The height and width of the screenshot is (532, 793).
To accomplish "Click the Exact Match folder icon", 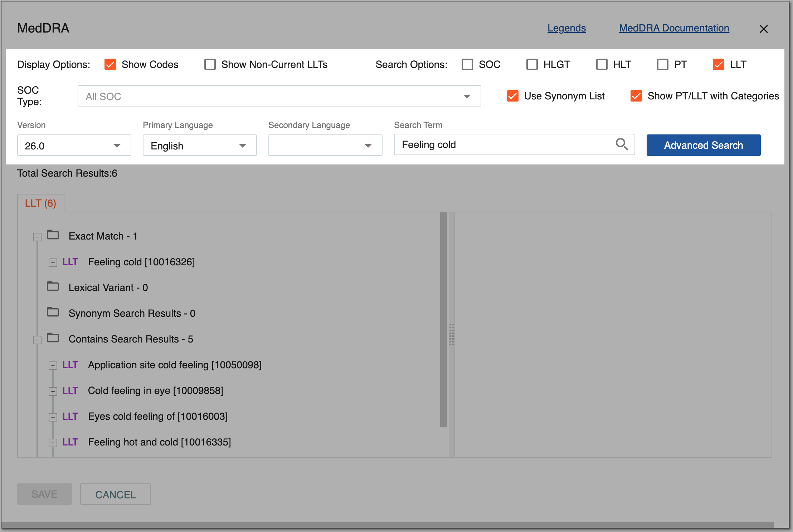I will (53, 235).
